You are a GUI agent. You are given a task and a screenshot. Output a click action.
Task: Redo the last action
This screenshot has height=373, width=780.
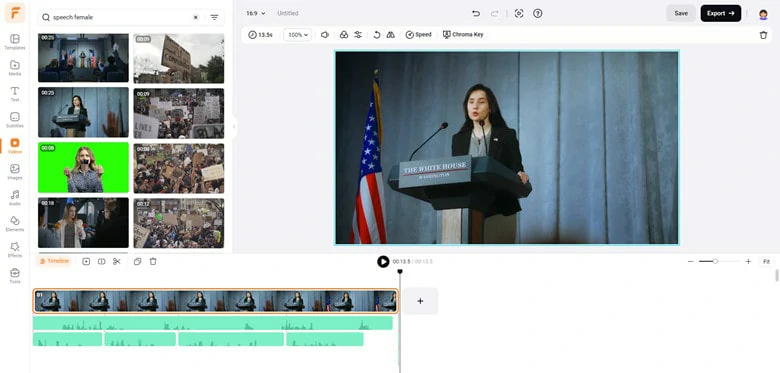[494, 13]
